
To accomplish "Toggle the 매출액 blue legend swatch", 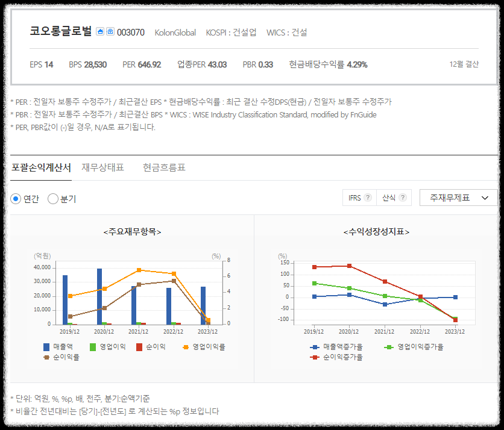I will (x=46, y=347).
